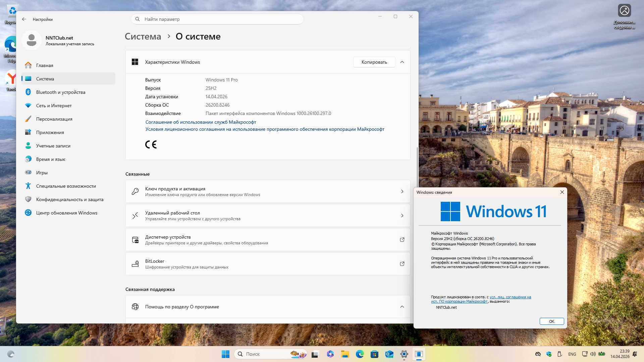
Task: Open Outlook icon on the taskbar
Action: click(x=389, y=354)
